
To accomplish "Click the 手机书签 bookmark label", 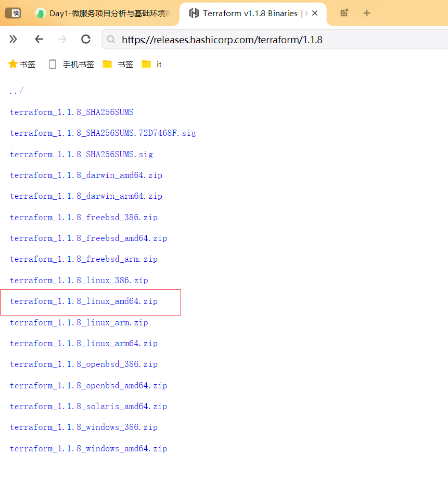I will pos(79,65).
